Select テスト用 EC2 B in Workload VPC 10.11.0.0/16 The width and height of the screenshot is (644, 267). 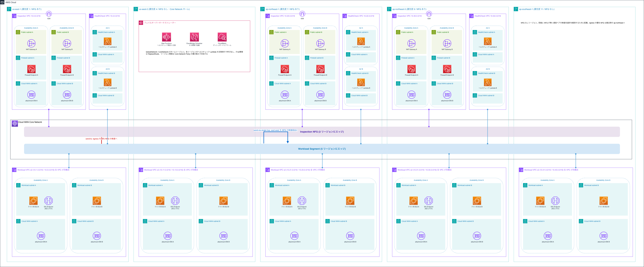[x=223, y=201]
